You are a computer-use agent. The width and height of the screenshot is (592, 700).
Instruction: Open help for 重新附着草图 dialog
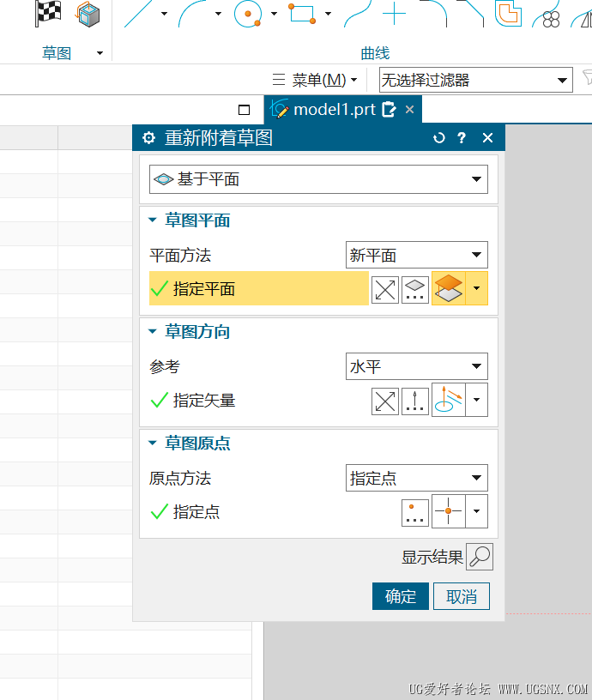coord(462,138)
